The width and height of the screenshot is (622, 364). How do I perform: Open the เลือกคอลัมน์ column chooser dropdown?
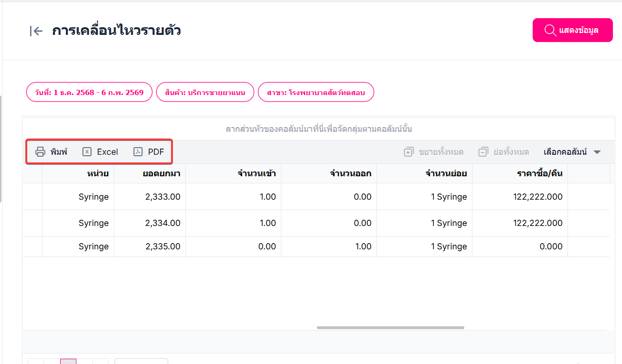(x=572, y=152)
